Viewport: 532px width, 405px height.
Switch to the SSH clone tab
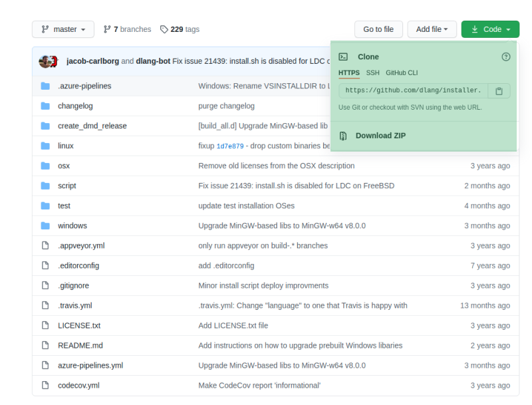373,72
